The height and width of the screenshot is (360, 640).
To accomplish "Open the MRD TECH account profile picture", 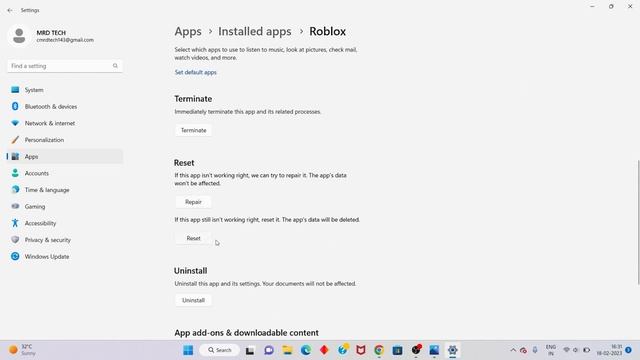I will pos(19,36).
